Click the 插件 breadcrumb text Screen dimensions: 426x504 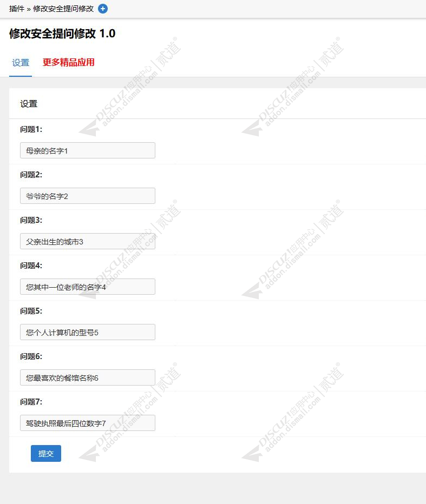[x=17, y=9]
